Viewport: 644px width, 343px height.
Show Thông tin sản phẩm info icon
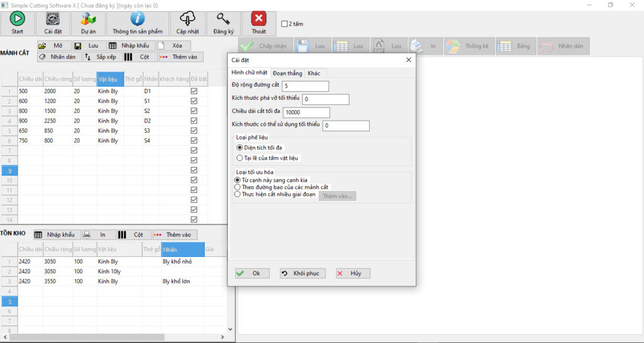(x=138, y=19)
